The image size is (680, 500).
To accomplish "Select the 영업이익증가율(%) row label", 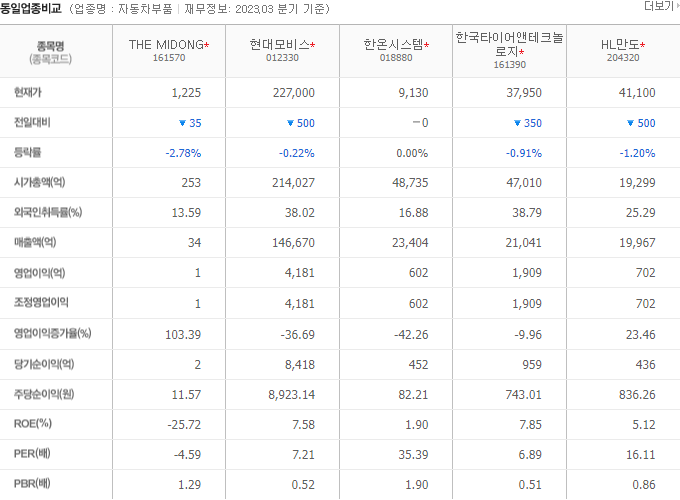I will [x=52, y=333].
